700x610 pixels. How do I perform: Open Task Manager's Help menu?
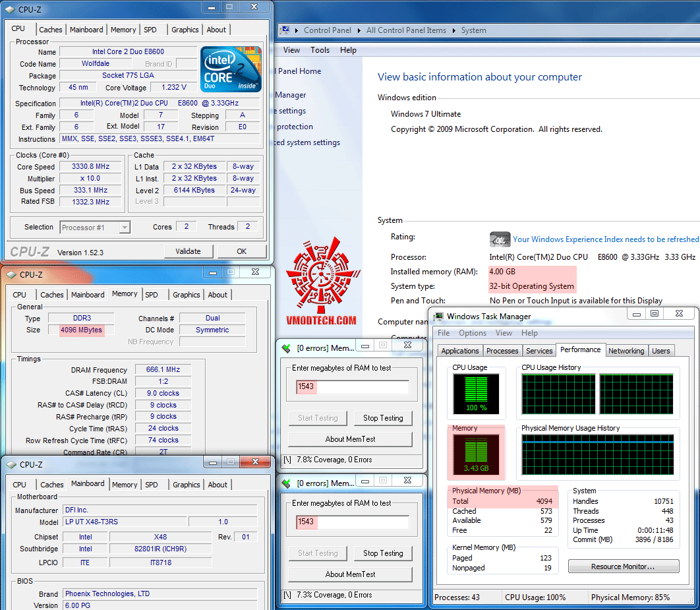click(x=529, y=333)
